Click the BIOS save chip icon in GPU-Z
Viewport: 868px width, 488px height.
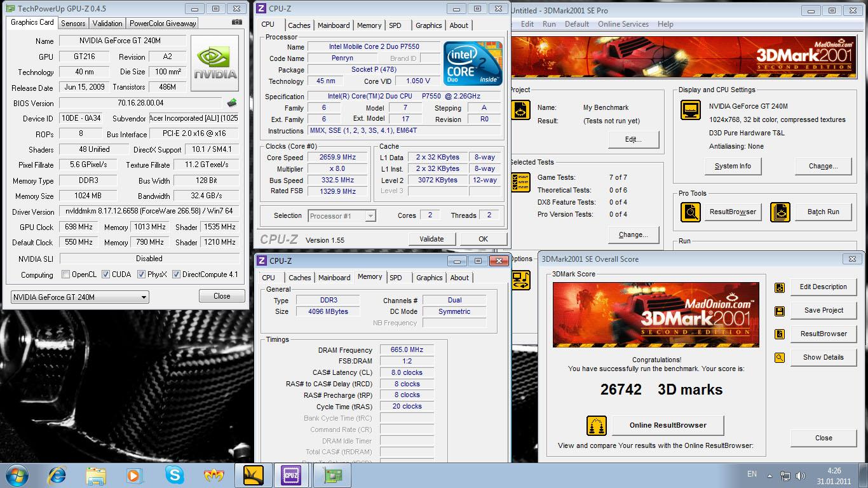232,103
